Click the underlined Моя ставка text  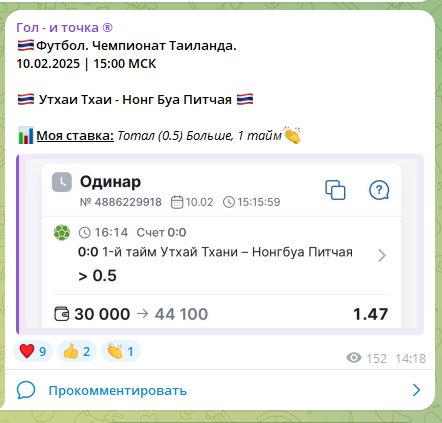75,136
